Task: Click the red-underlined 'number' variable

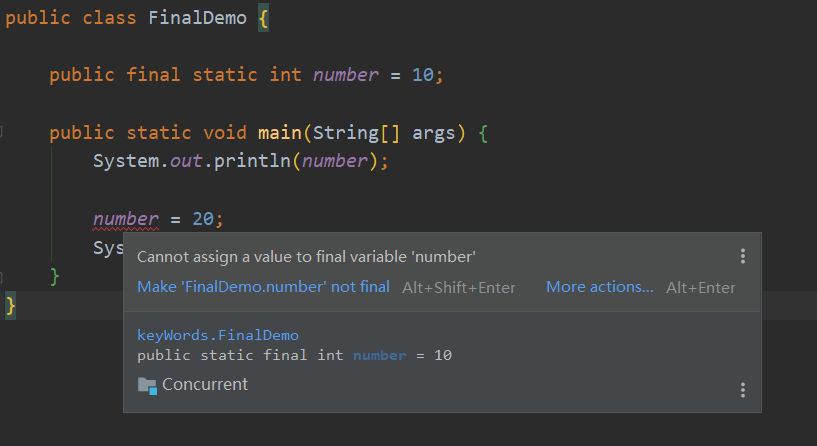Action: pyautogui.click(x=126, y=219)
